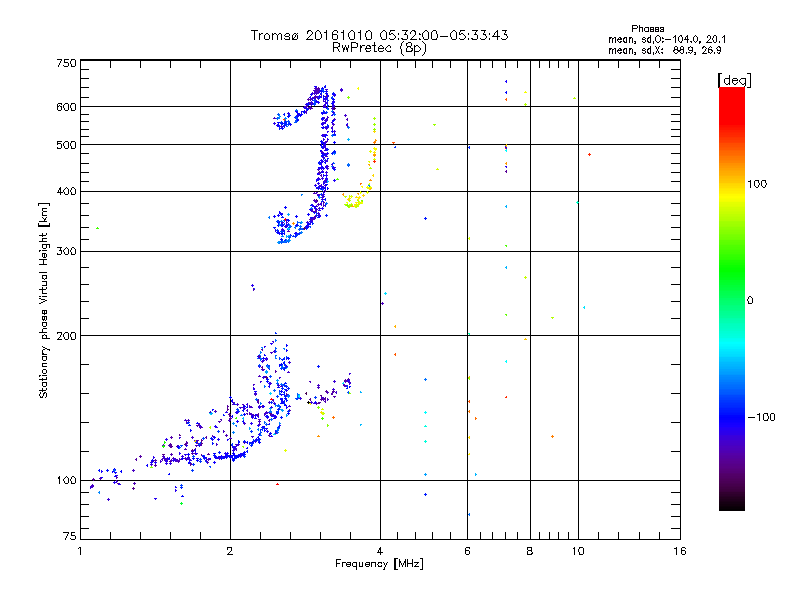The height and width of the screenshot is (600, 800).
Task: Click the "Stationary phase Virtual Height [km]" axis label
Action: tap(44, 301)
